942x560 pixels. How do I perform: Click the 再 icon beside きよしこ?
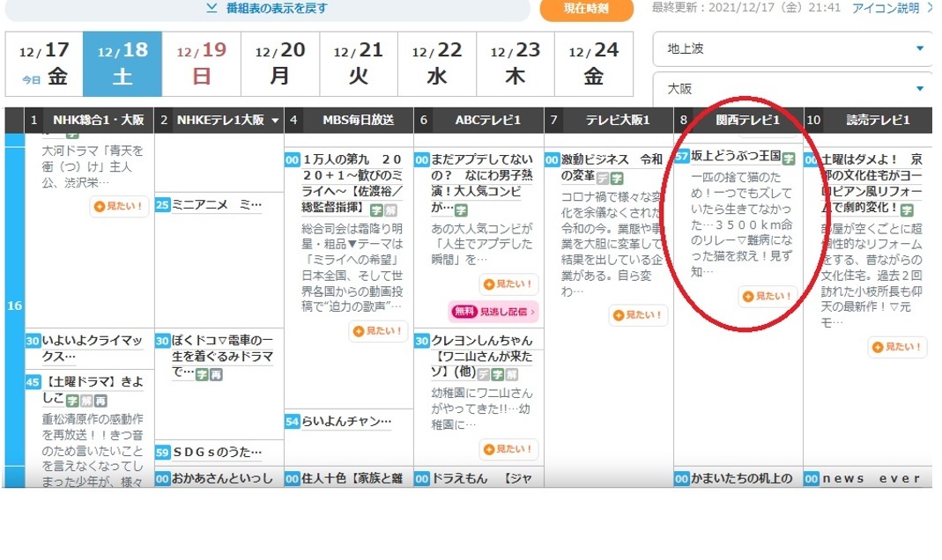(x=101, y=401)
